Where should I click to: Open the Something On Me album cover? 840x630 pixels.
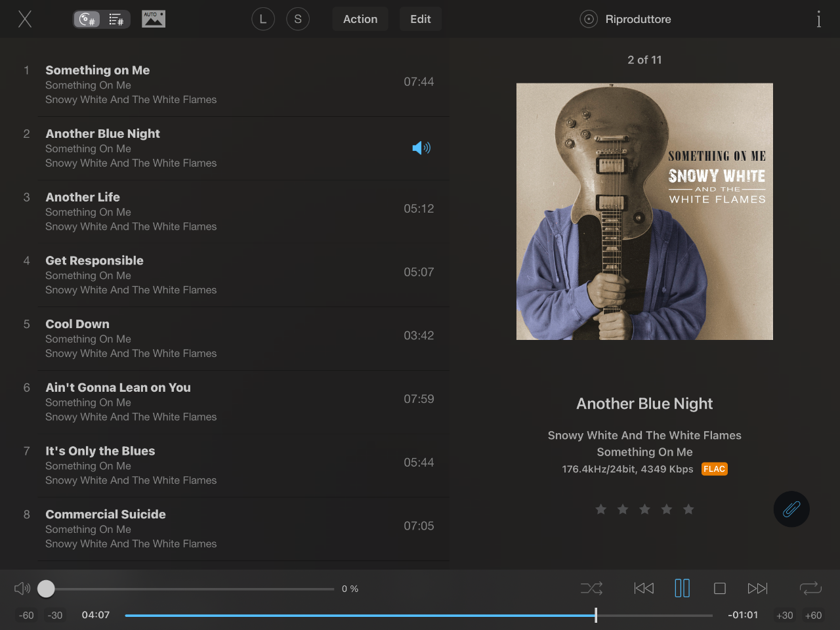(x=644, y=211)
